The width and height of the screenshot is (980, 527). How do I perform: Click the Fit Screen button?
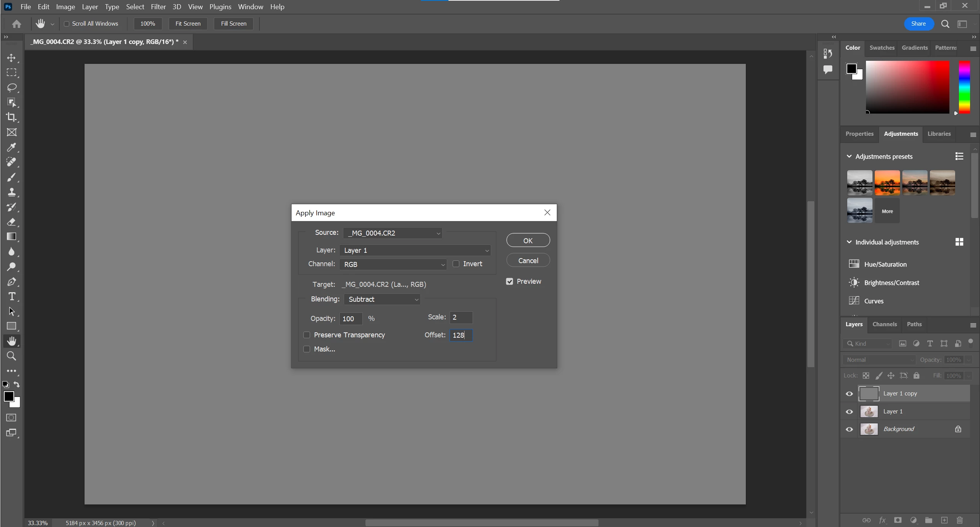[188, 24]
